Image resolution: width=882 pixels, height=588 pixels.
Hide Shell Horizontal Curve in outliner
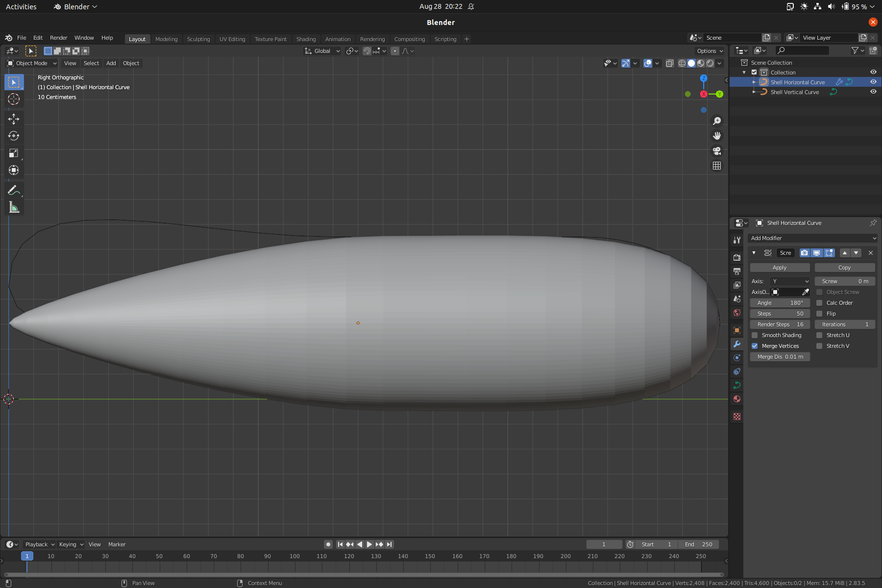coord(873,82)
